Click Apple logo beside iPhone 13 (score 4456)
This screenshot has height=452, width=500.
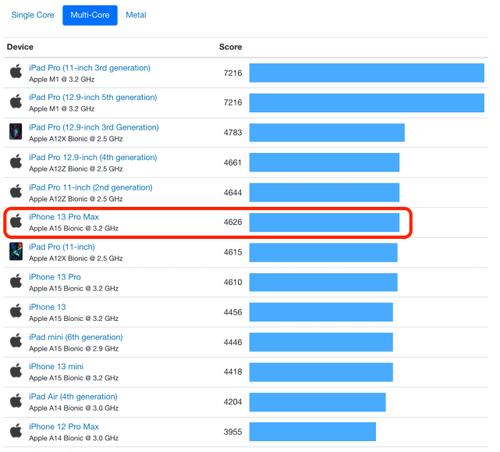click(16, 311)
